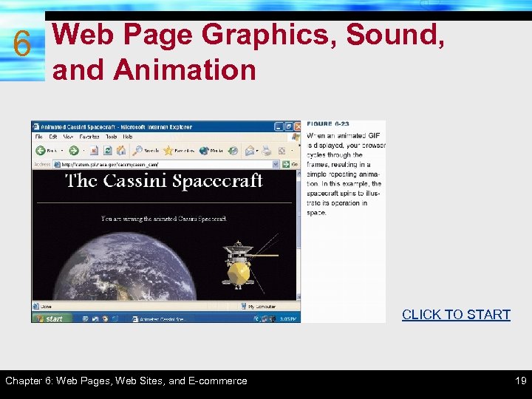Open the History icon

click(x=233, y=150)
